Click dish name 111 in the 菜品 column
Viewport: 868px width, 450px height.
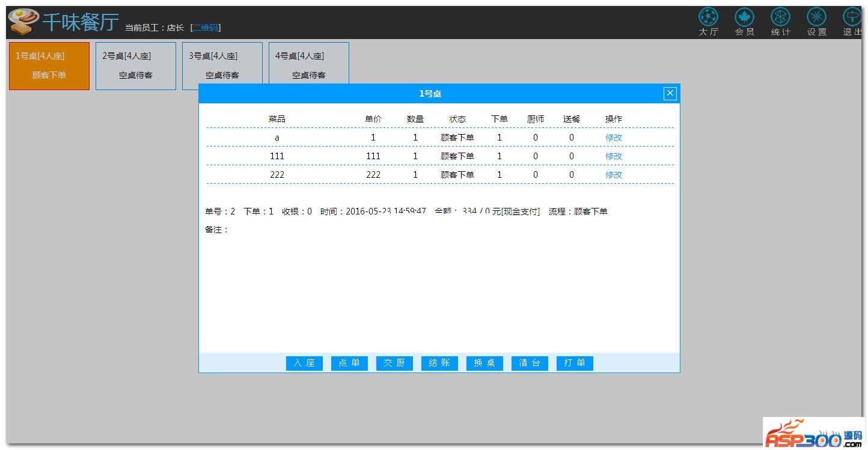[x=277, y=156]
